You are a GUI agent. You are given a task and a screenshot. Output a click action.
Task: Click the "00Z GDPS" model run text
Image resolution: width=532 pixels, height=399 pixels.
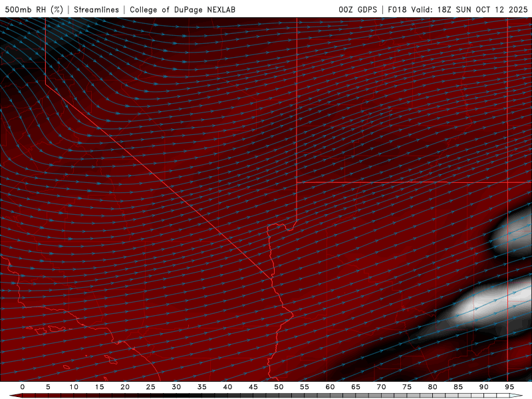(x=358, y=9)
